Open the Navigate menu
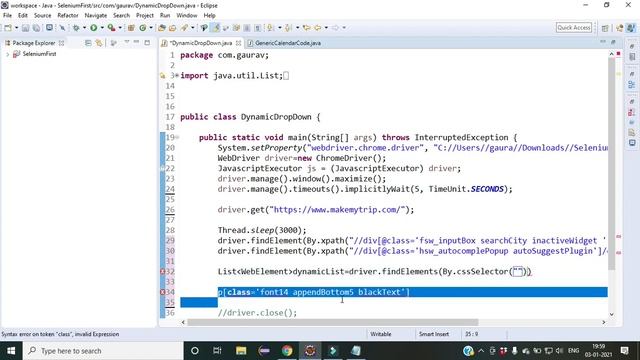 point(96,16)
